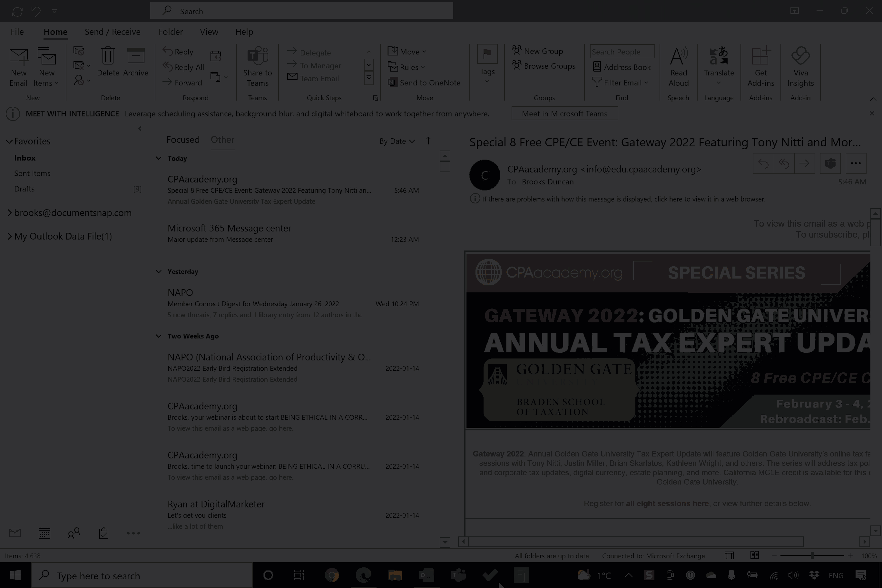Click Browse Groups
This screenshot has height=588, width=882.
[544, 66]
